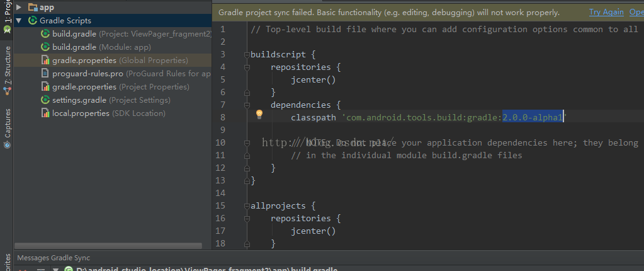Open the Z: Structure tool window tab
Screen dimensions: 644x271
click(x=7, y=71)
